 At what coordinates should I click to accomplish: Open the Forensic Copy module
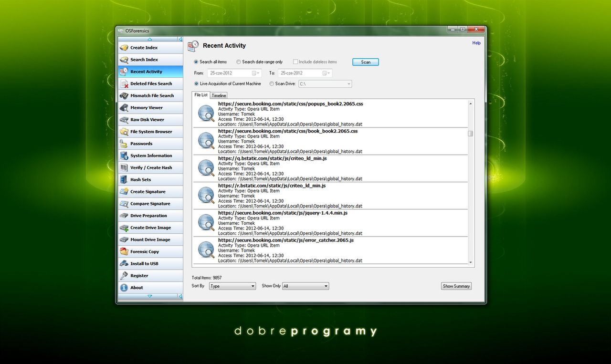150,251
